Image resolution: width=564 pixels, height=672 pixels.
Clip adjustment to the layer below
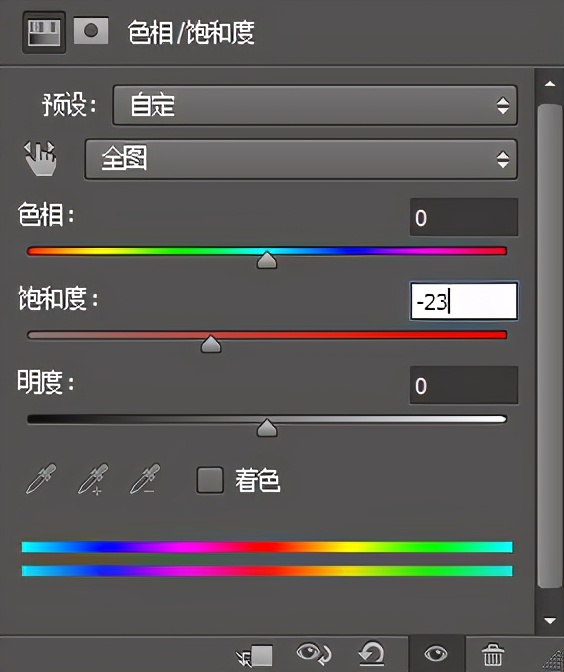[255, 655]
